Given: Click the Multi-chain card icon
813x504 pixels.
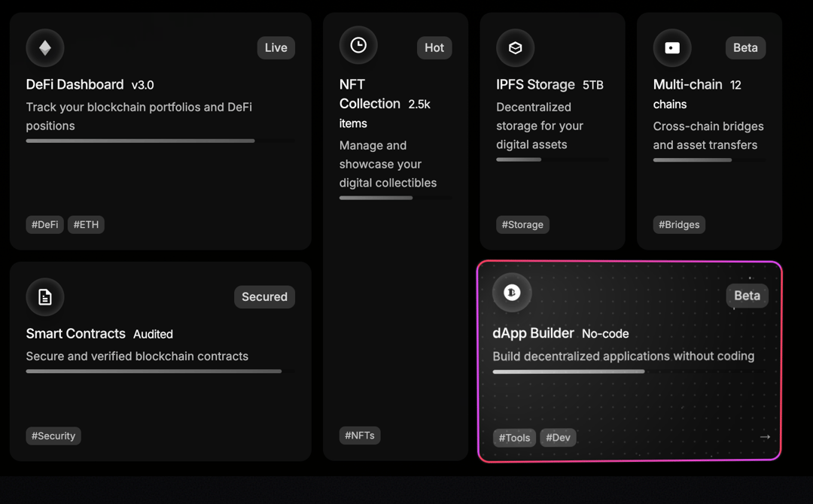Looking at the screenshot, I should click(x=672, y=47).
